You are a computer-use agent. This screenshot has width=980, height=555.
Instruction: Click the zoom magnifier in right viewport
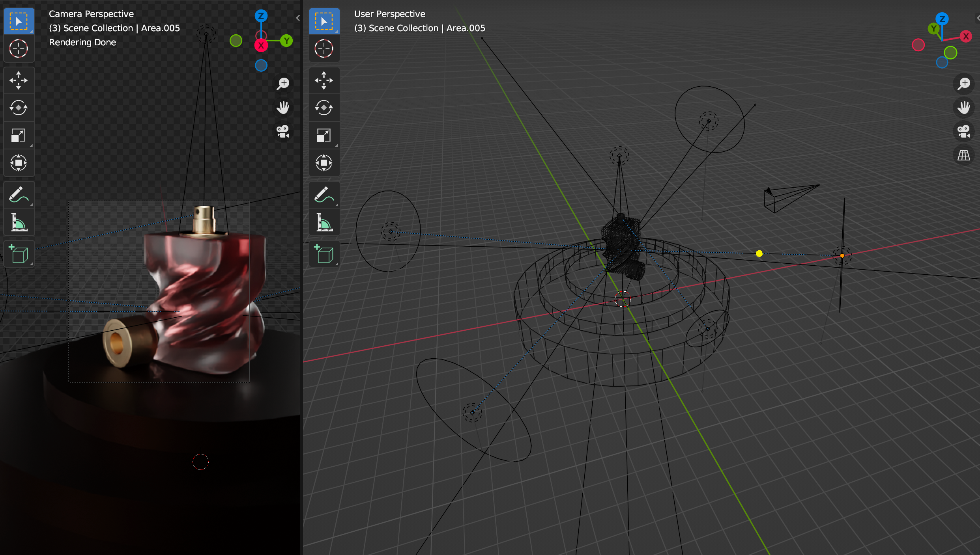963,84
